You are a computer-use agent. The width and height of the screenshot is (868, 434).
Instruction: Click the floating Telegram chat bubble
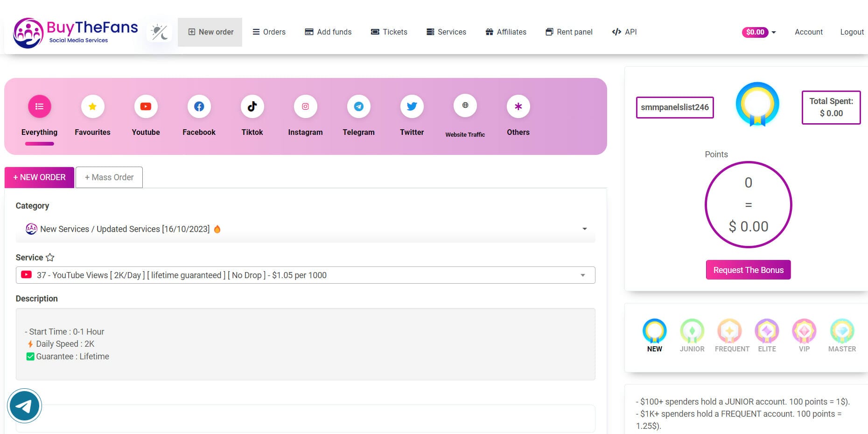coord(24,406)
